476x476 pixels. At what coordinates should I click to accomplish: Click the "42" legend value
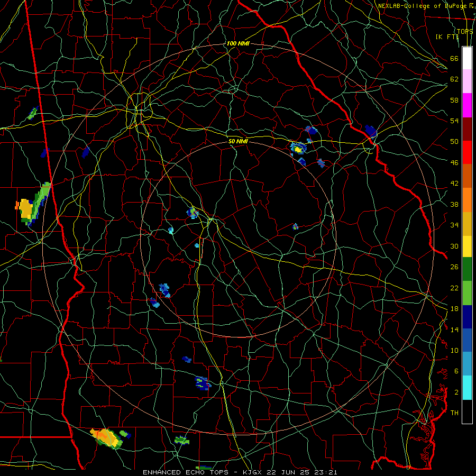454,184
